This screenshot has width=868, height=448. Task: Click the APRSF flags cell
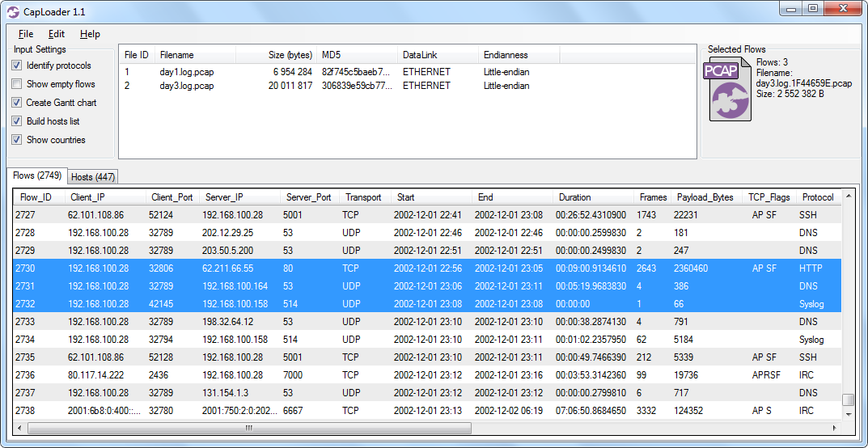(x=765, y=375)
